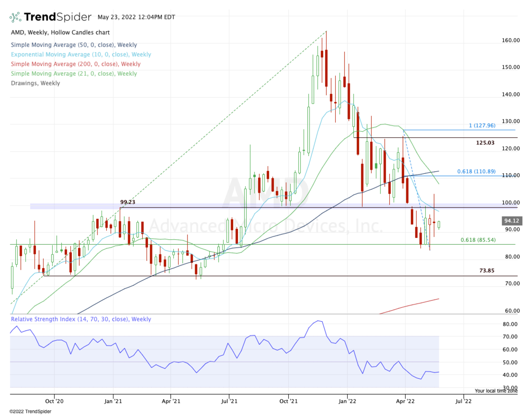Click the Your local time zone note
This screenshot has width=532, height=416.
(x=496, y=391)
